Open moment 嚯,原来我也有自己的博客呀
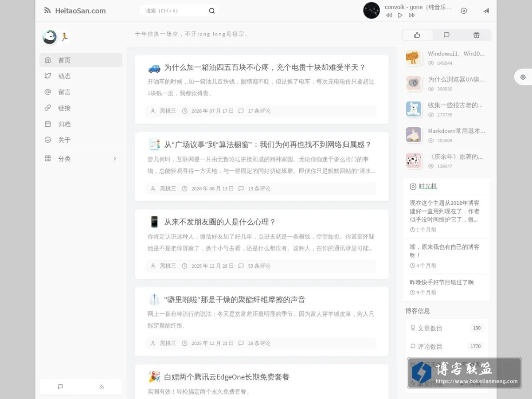 tap(445, 251)
